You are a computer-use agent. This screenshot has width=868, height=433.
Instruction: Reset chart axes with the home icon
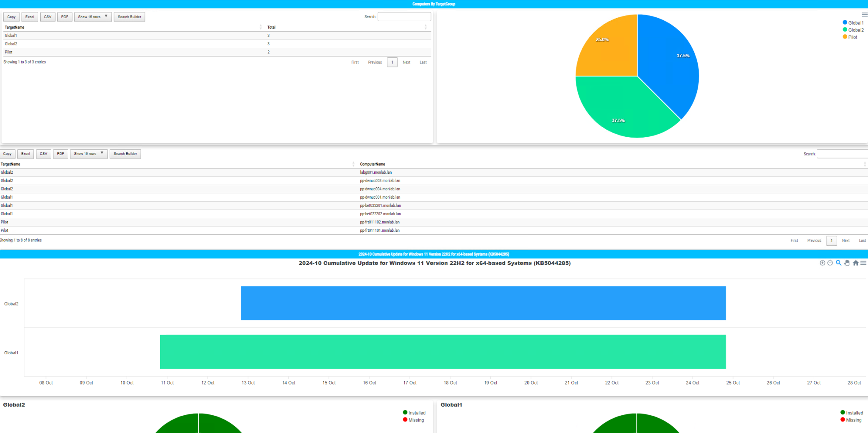[x=855, y=263]
